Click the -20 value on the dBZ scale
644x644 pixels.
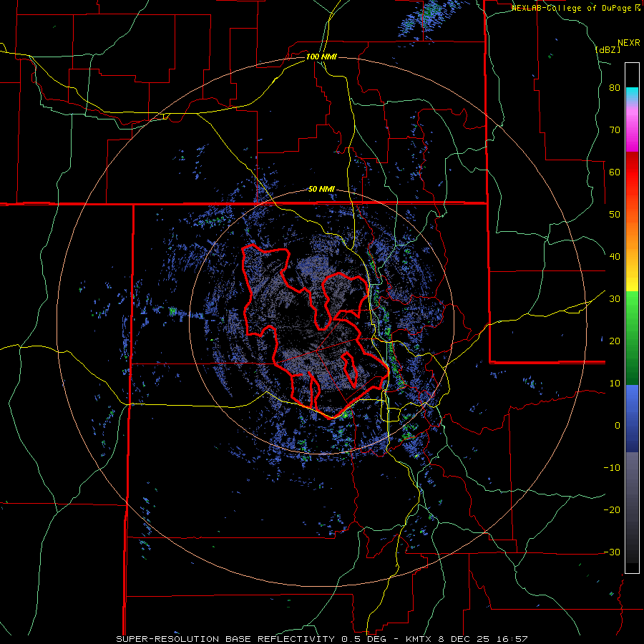[612, 510]
